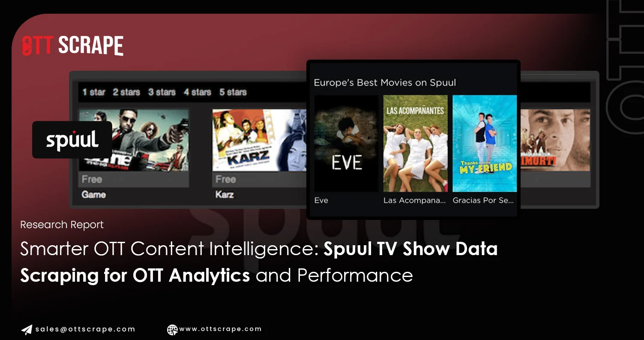Click the Free label above Game
This screenshot has width=644, height=340.
tap(92, 179)
